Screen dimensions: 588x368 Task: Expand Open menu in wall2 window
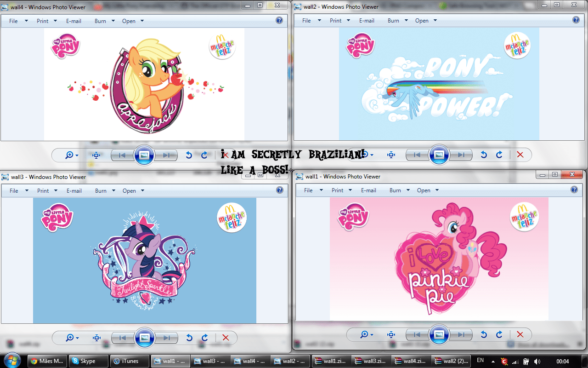426,20
